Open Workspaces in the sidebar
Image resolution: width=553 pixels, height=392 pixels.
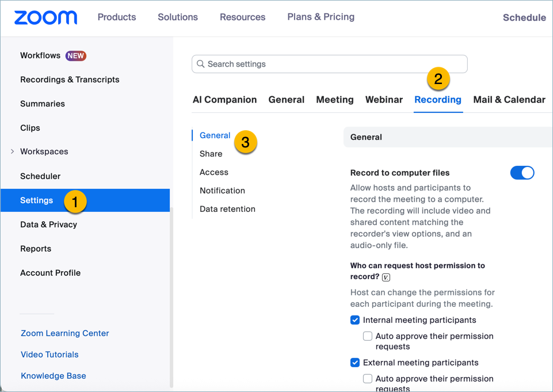44,151
